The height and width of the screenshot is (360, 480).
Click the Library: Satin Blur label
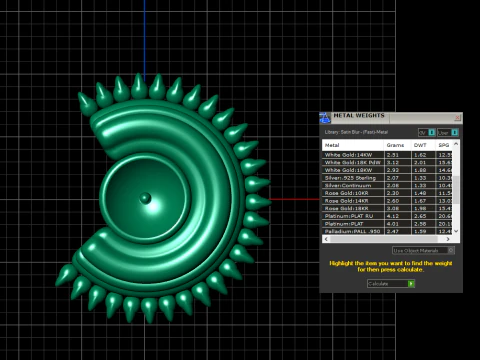click(356, 132)
